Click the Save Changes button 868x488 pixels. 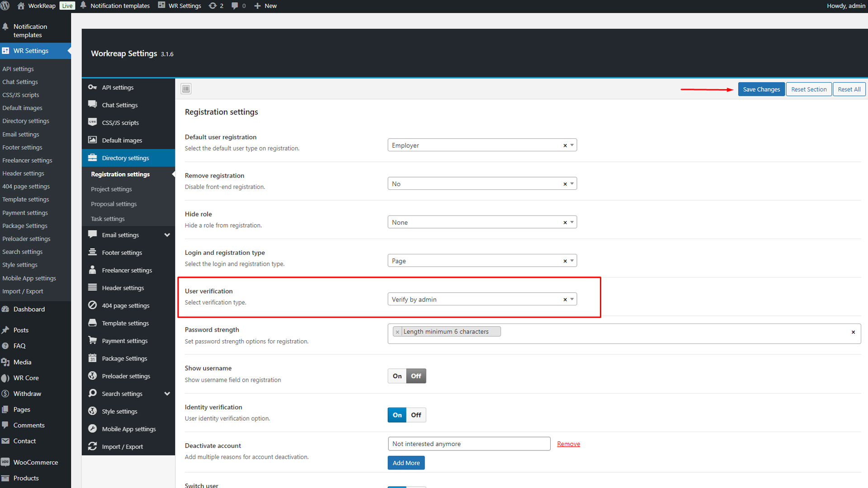point(761,89)
